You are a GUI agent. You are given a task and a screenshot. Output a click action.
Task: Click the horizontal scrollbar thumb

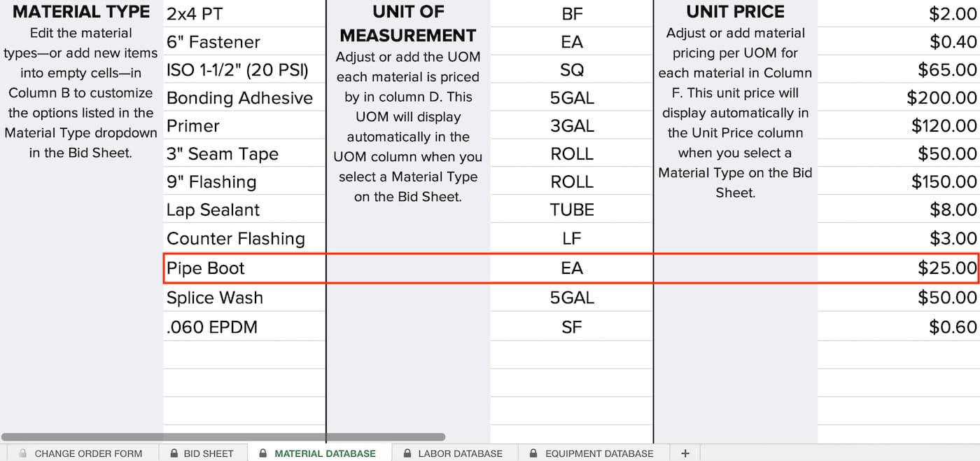tap(223, 437)
